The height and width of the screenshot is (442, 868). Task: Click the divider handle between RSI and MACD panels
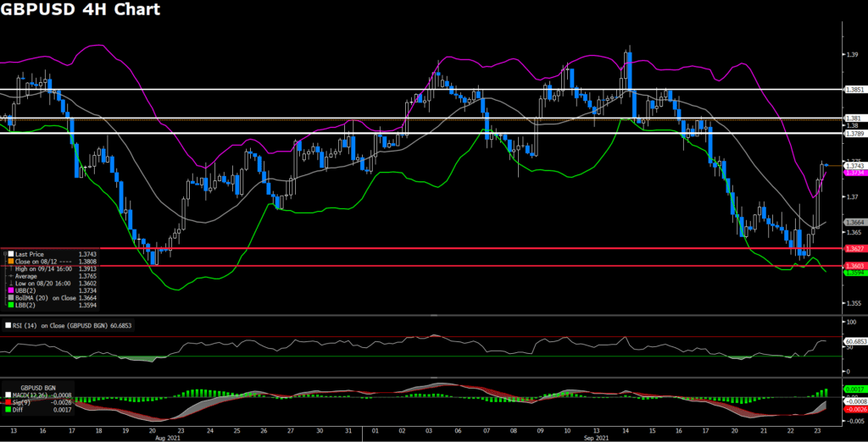click(434, 378)
